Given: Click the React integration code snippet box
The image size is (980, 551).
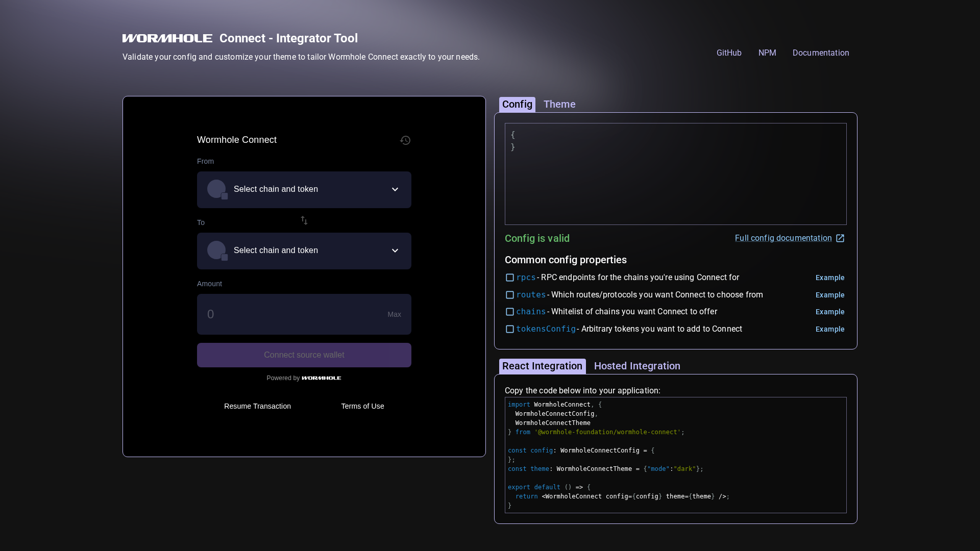Looking at the screenshot, I should (x=676, y=455).
